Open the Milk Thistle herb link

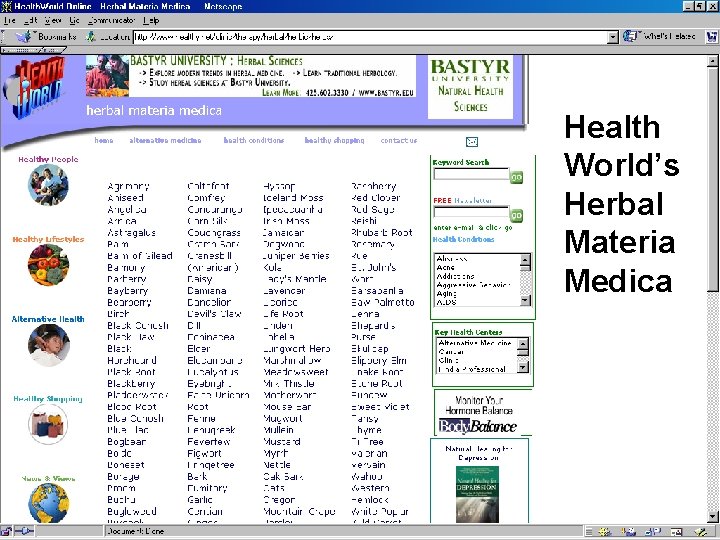[289, 383]
